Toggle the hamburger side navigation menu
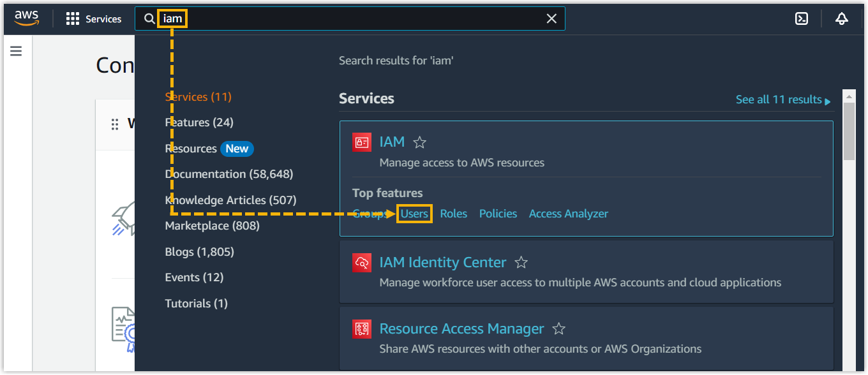This screenshot has width=868, height=375. (x=16, y=51)
